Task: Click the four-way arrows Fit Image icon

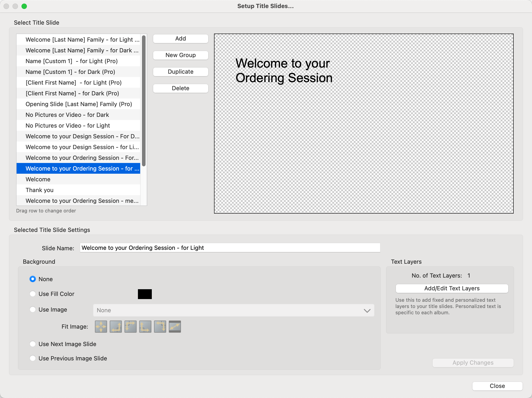Action: click(101, 327)
